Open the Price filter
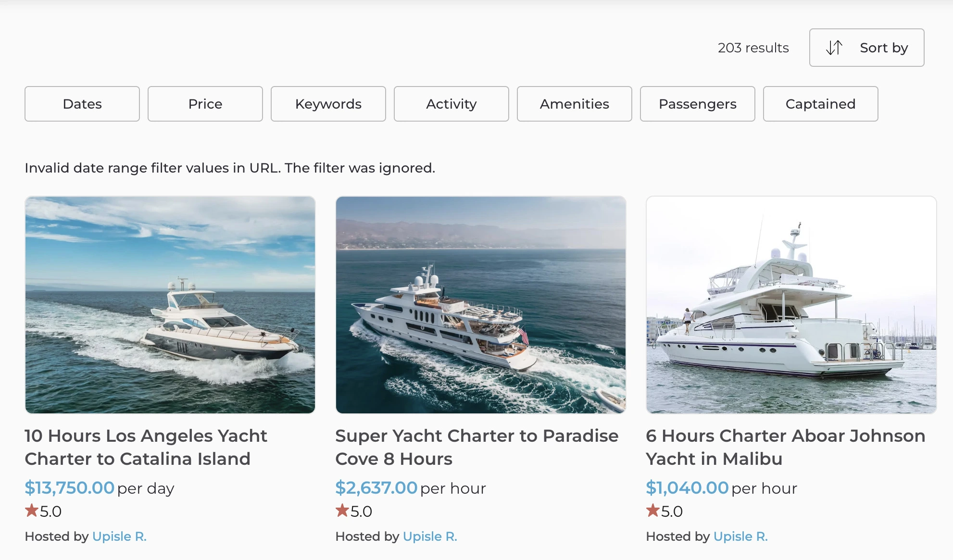 click(205, 103)
